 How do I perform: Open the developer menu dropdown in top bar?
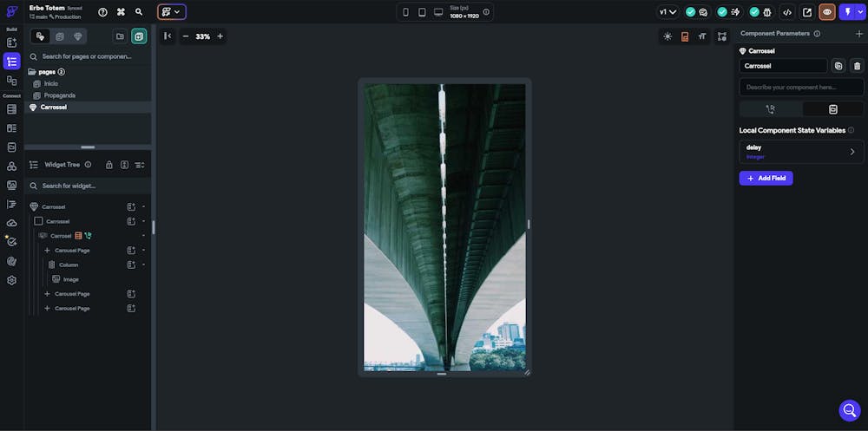172,11
